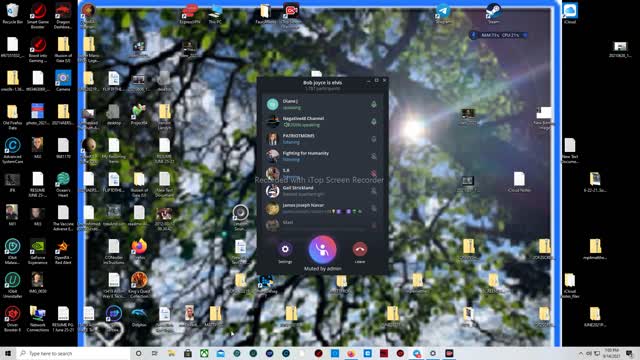Open Firefox from the taskbar
Viewport: 640px width, 360px height.
pos(351,353)
